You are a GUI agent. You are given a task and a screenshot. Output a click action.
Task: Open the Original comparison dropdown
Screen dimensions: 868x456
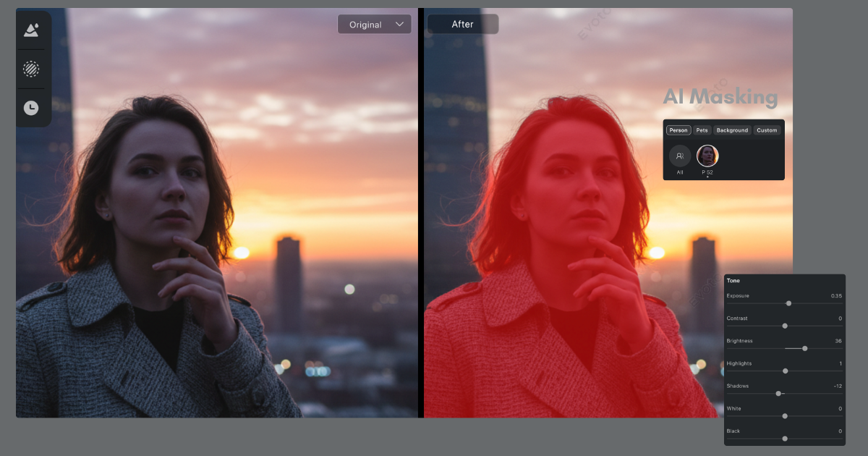click(x=374, y=24)
